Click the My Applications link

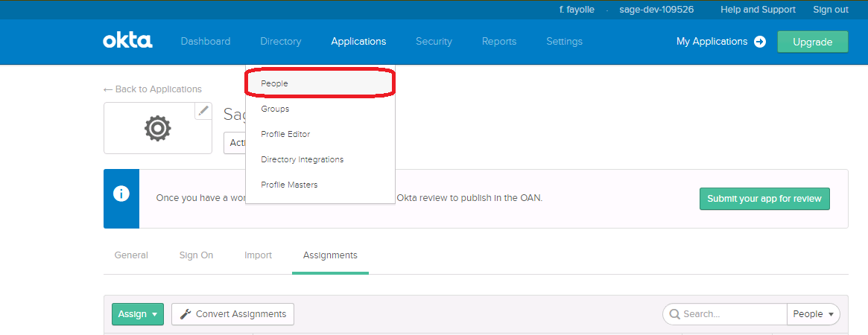(712, 42)
